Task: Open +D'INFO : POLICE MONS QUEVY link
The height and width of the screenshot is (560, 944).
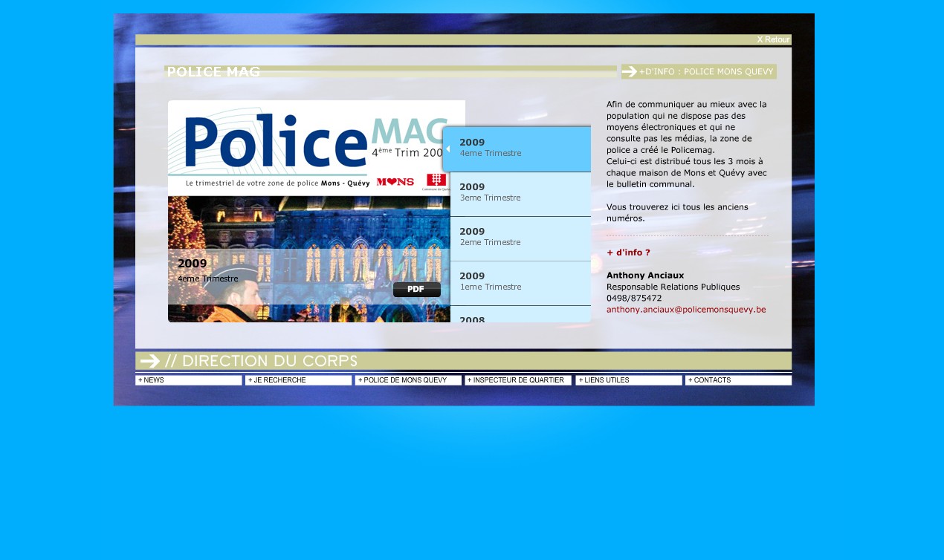Action: point(706,71)
